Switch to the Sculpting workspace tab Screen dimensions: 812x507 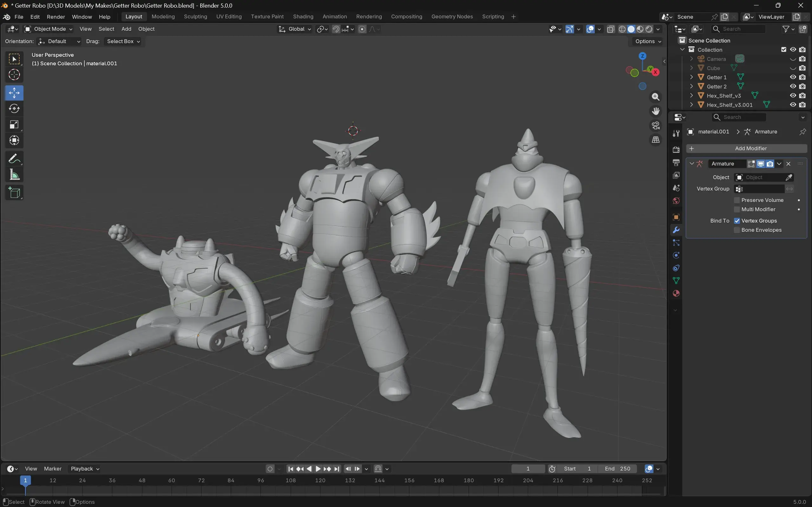click(x=195, y=17)
